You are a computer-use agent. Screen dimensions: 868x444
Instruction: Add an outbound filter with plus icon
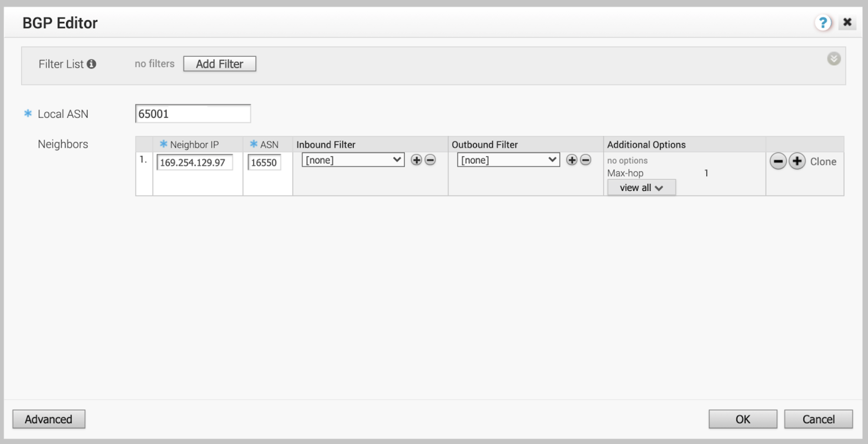(x=571, y=160)
